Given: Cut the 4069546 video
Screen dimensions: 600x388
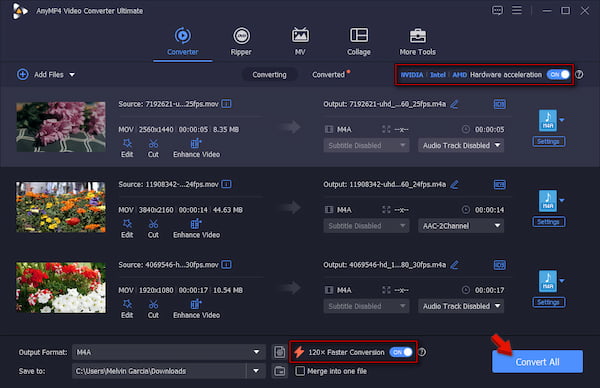Looking at the screenshot, I should point(153,309).
